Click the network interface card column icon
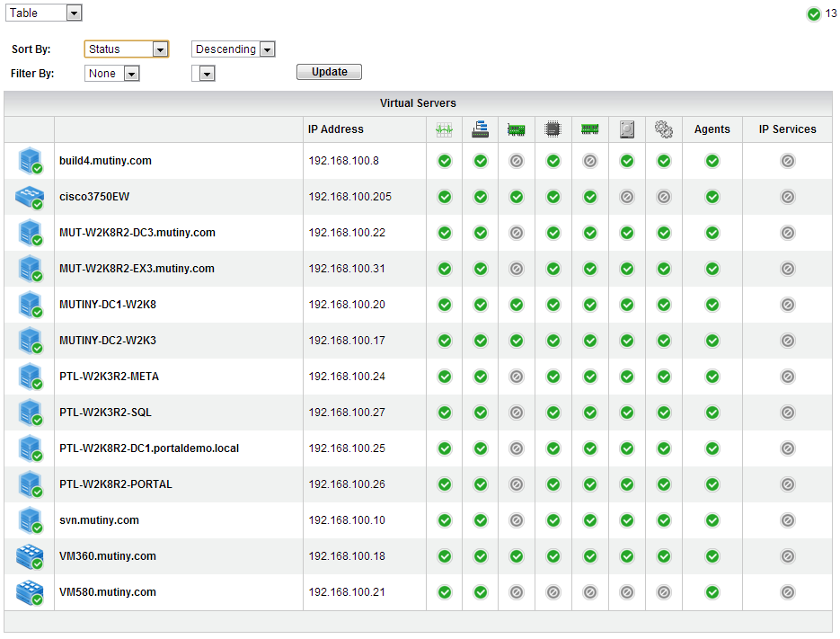This screenshot has width=840, height=639. coord(516,129)
